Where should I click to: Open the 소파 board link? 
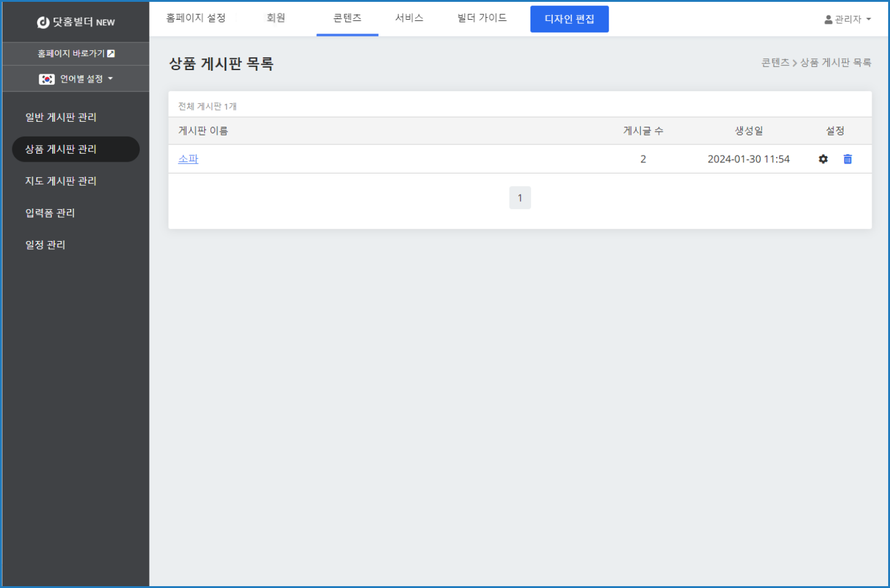point(188,159)
